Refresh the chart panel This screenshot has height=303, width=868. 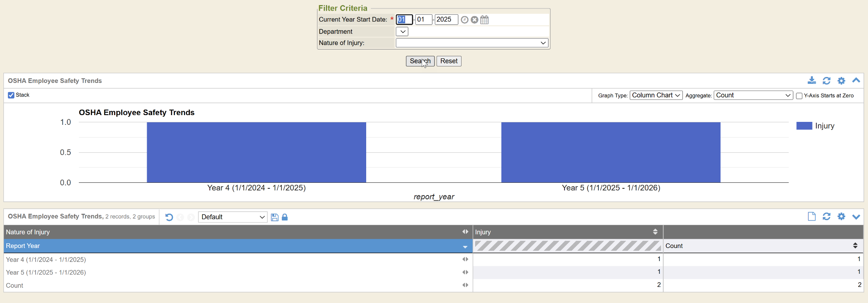pyautogui.click(x=826, y=80)
